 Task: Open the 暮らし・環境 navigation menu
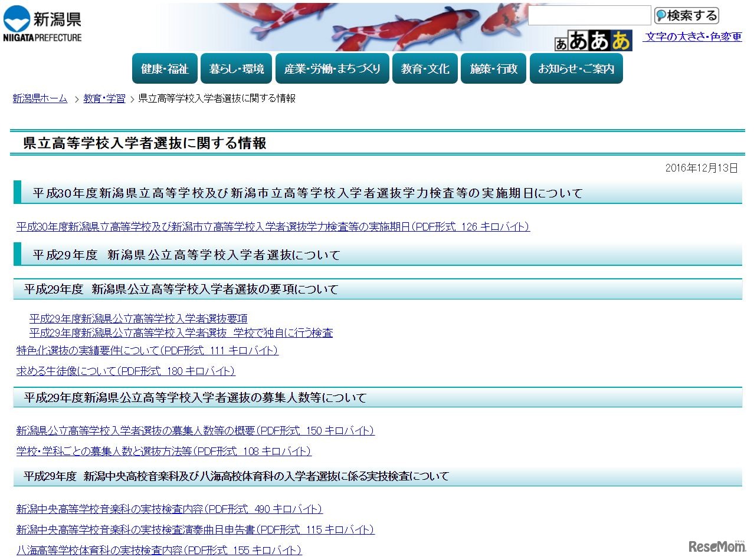point(236,68)
